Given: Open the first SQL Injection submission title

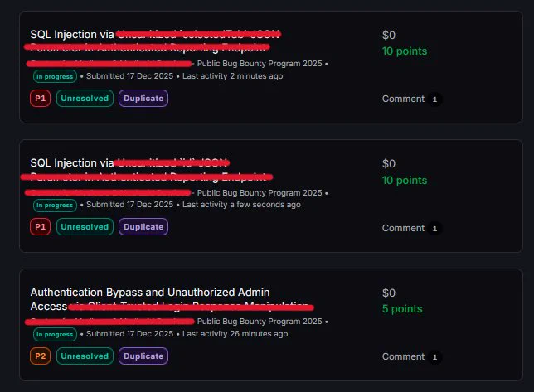Looking at the screenshot, I should (x=72, y=34).
